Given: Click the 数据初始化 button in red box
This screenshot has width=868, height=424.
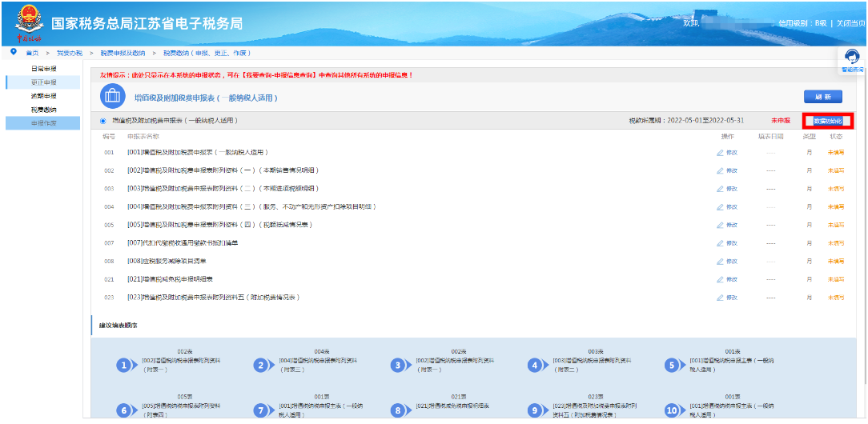Looking at the screenshot, I should [x=828, y=121].
